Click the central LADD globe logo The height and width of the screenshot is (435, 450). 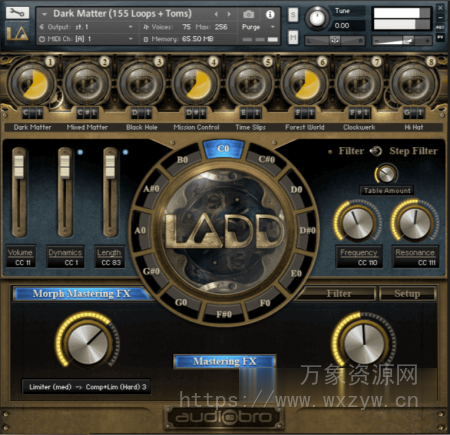(224, 231)
